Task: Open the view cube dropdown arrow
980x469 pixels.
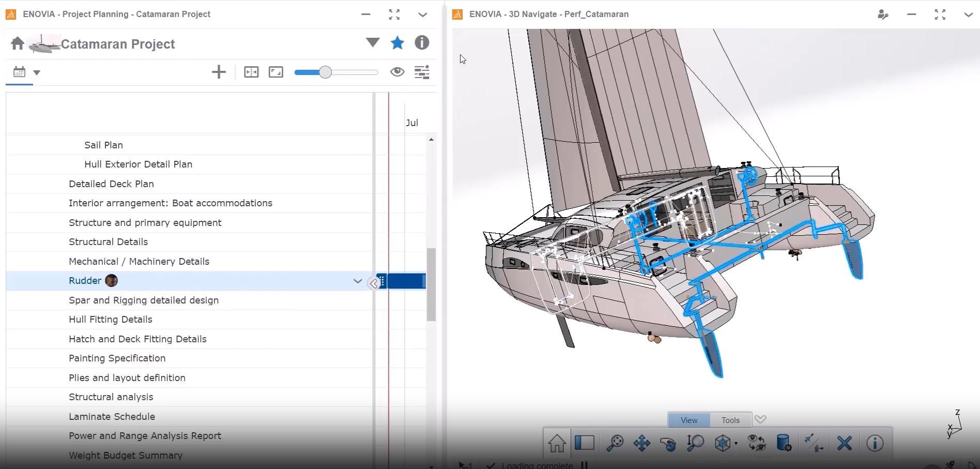Action: (736, 444)
